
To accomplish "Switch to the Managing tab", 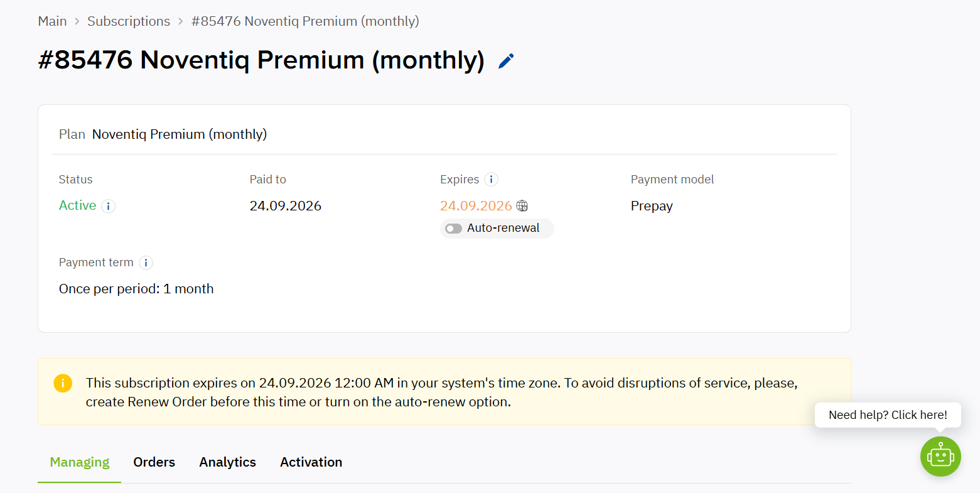I will coord(80,462).
